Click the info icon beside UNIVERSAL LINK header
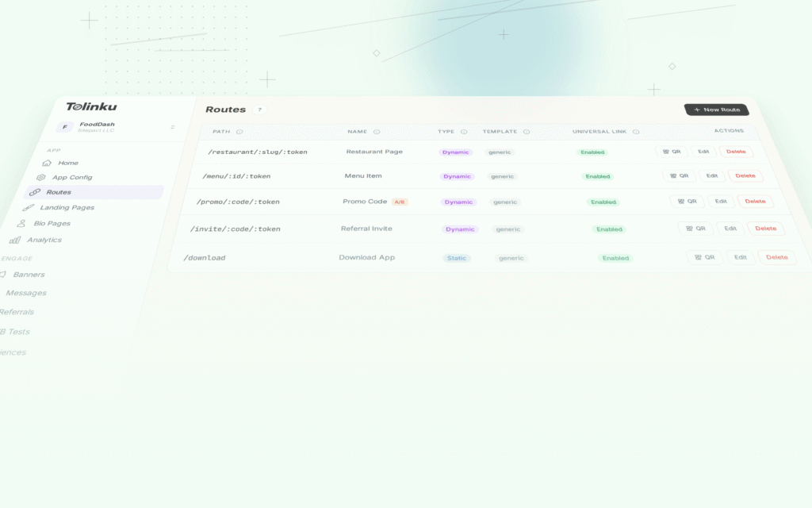Viewport: 812px width, 508px height. pyautogui.click(x=636, y=132)
